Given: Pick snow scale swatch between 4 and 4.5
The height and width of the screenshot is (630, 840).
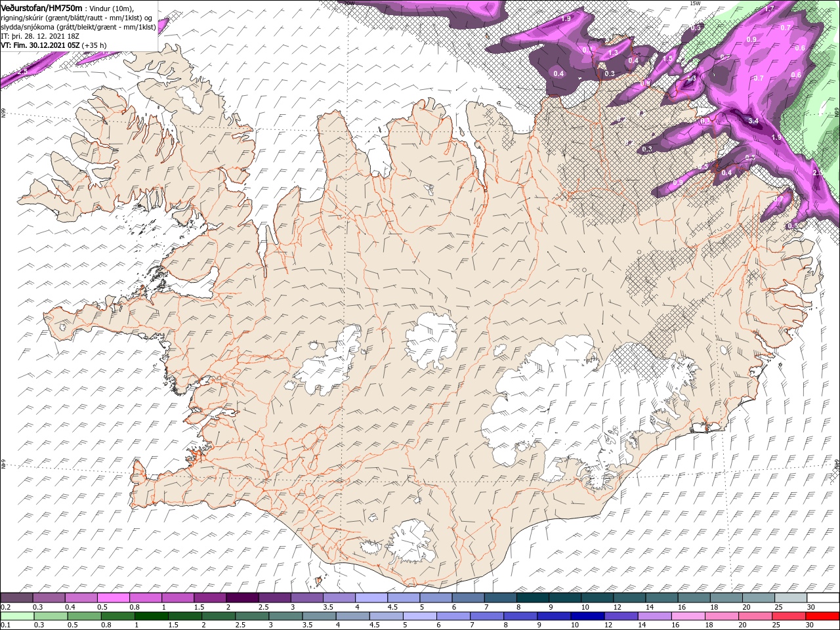Looking at the screenshot, I should coord(371,598).
